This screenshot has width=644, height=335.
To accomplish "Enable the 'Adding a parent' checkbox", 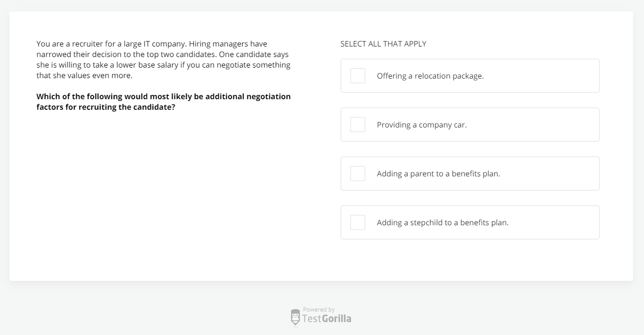I will (358, 173).
